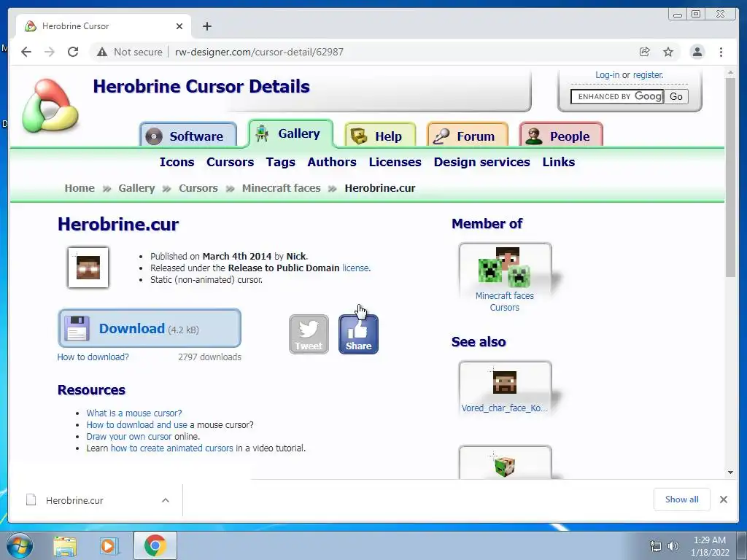The width and height of the screenshot is (747, 560).
Task: Click the page scrollbar up arrow
Action: pos(730,74)
